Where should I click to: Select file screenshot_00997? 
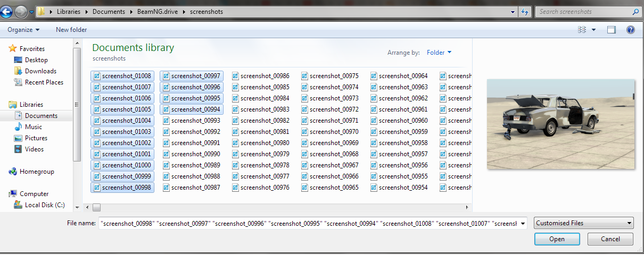(192, 76)
